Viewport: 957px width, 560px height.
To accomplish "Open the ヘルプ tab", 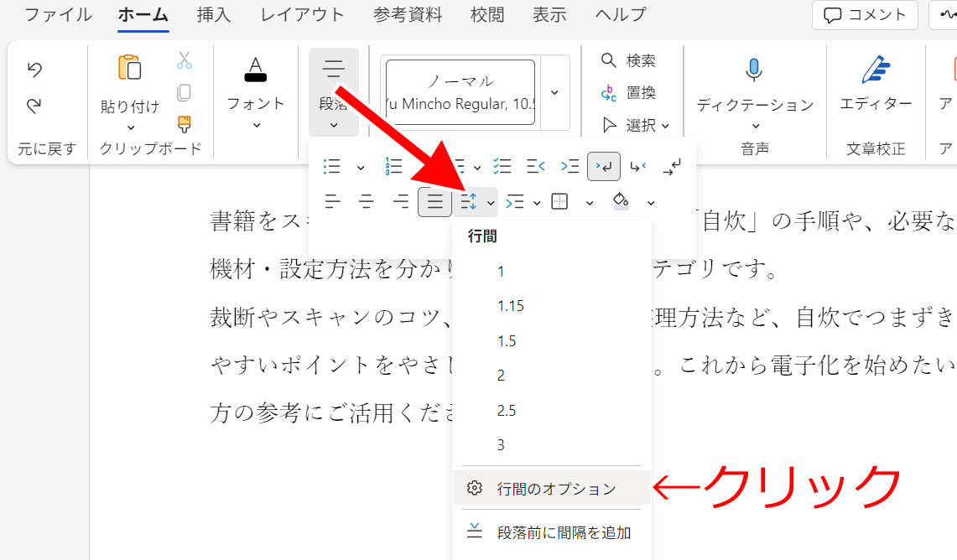I will coord(621,14).
